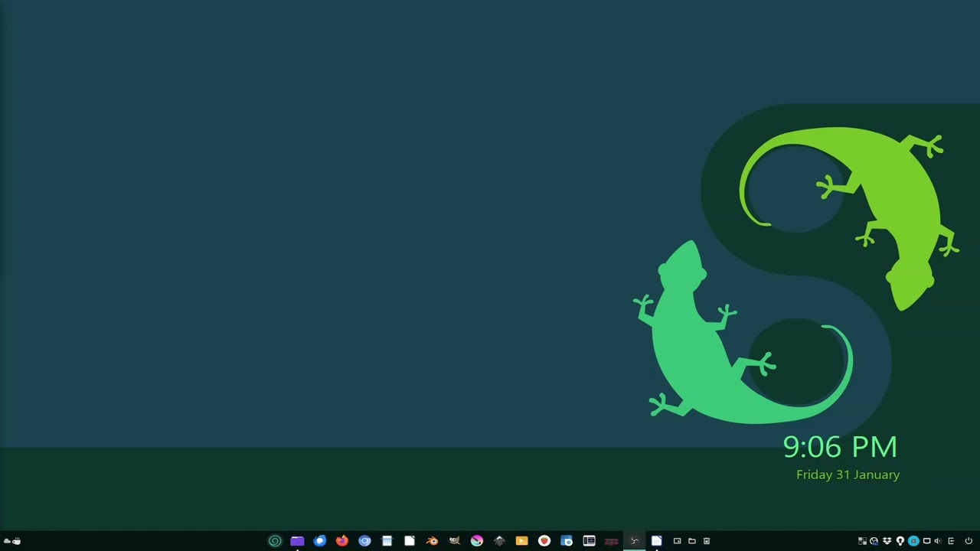Open the yellow media player icon

click(521, 541)
